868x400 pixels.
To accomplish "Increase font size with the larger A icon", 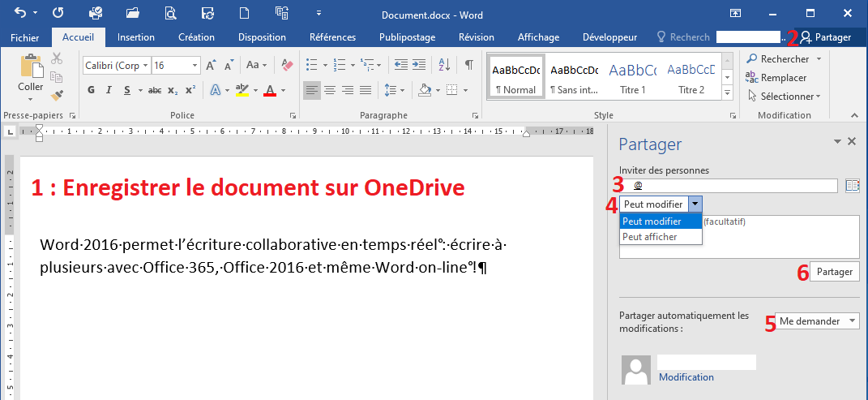I will (x=211, y=65).
